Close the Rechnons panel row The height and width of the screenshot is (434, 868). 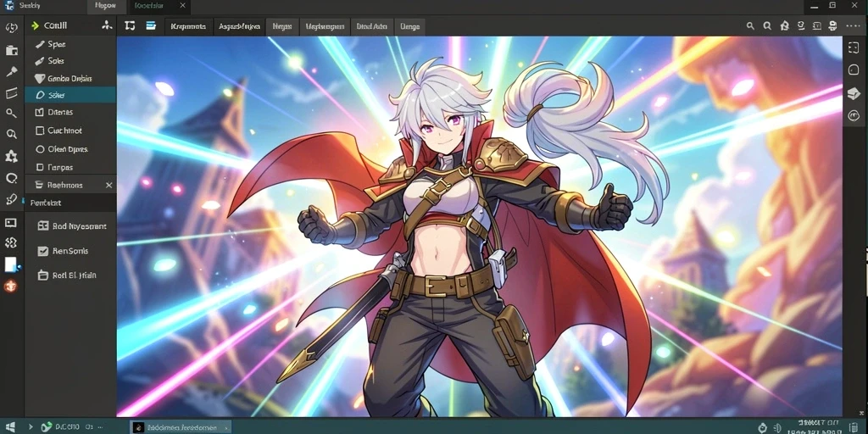(x=109, y=185)
